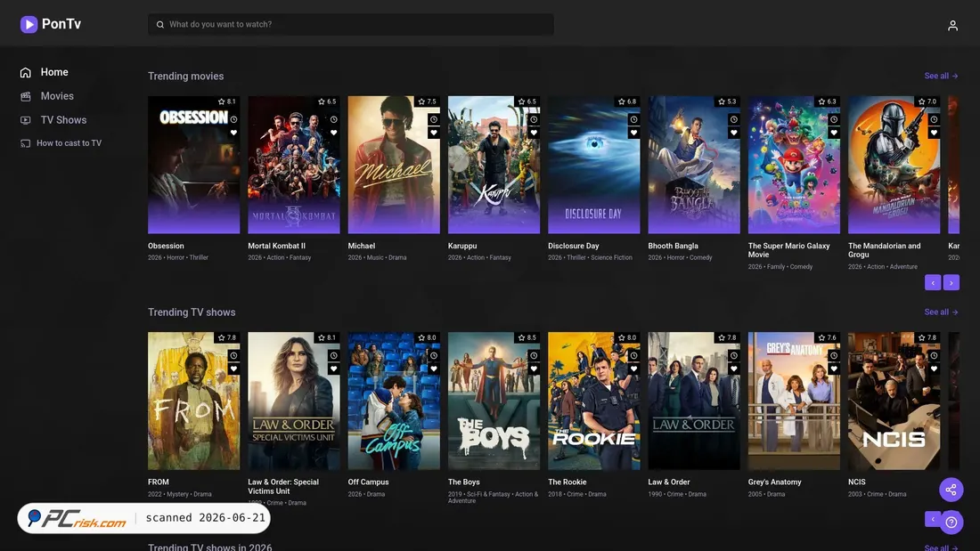
Task: Add Off Campus to watch later
Action: click(x=434, y=355)
